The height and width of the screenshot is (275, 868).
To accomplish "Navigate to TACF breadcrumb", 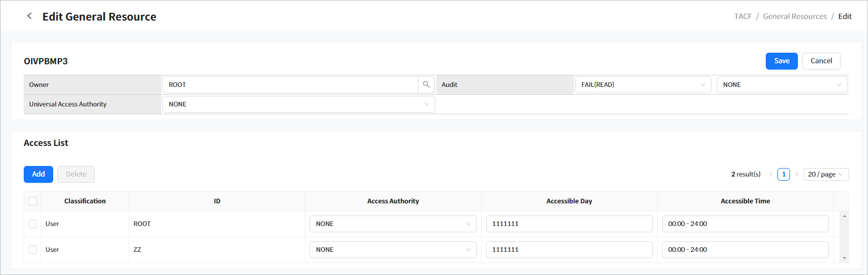I will (x=743, y=16).
